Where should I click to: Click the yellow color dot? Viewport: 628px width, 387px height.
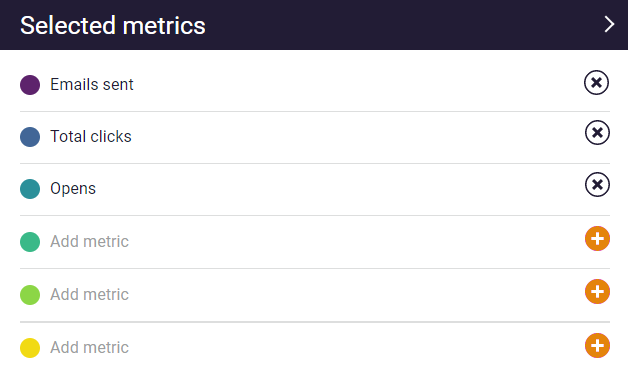click(30, 348)
